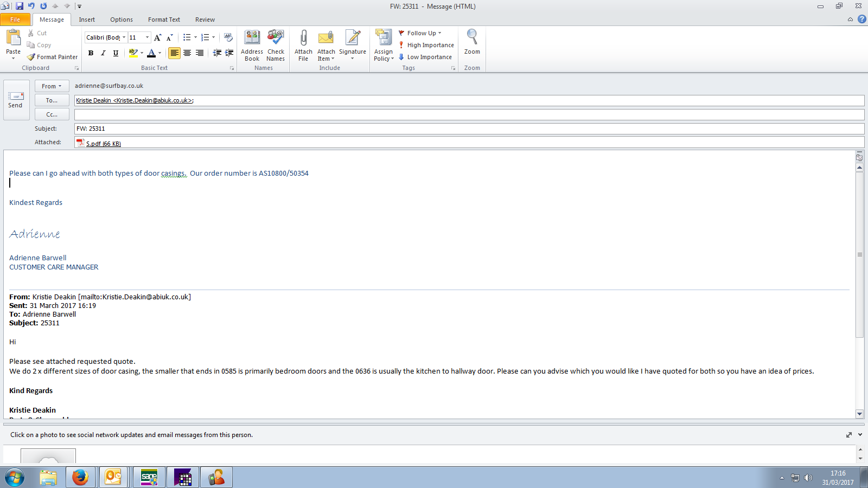Click the Cc... recipients button
The image size is (868, 488).
click(x=52, y=114)
